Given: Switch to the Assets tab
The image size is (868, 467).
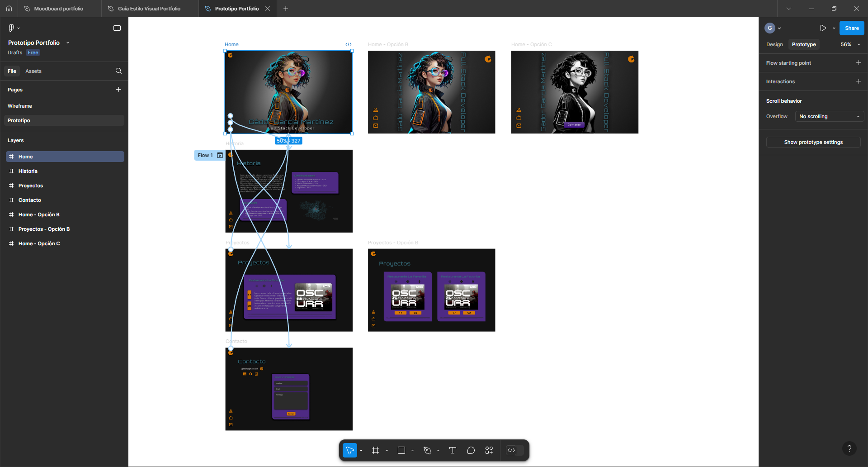Looking at the screenshot, I should point(33,71).
